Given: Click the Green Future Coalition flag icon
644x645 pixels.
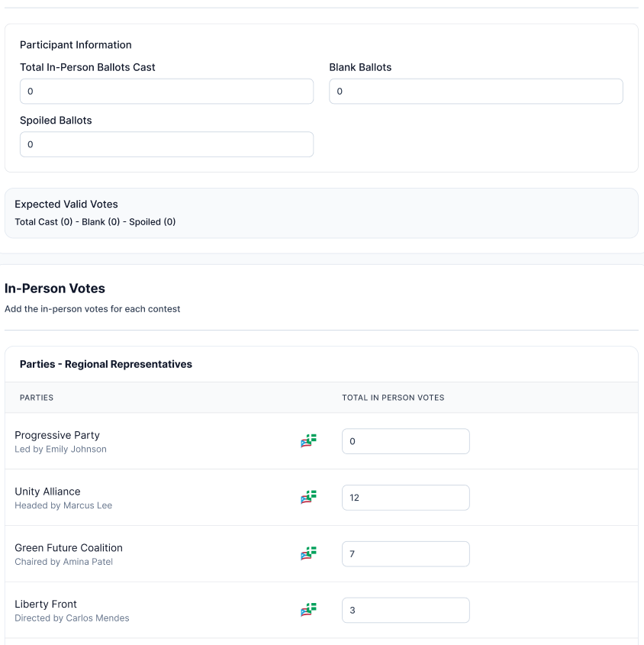Looking at the screenshot, I should click(308, 553).
